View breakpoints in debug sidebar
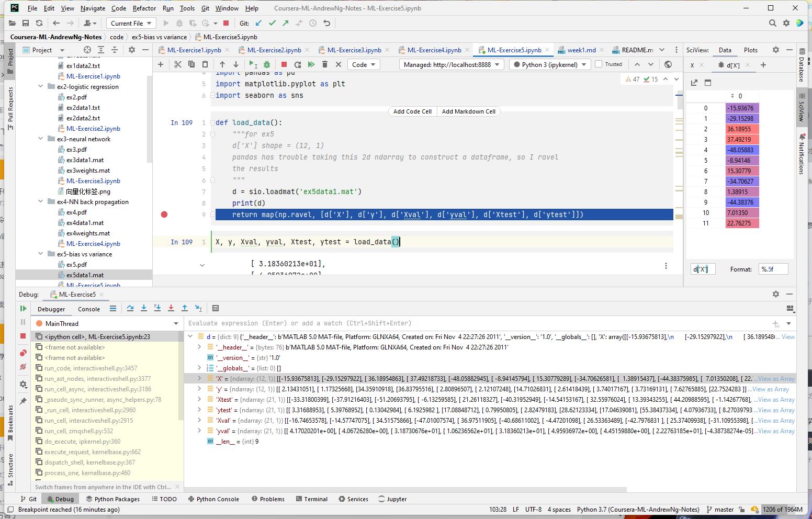This screenshot has width=812, height=519. tap(23, 353)
